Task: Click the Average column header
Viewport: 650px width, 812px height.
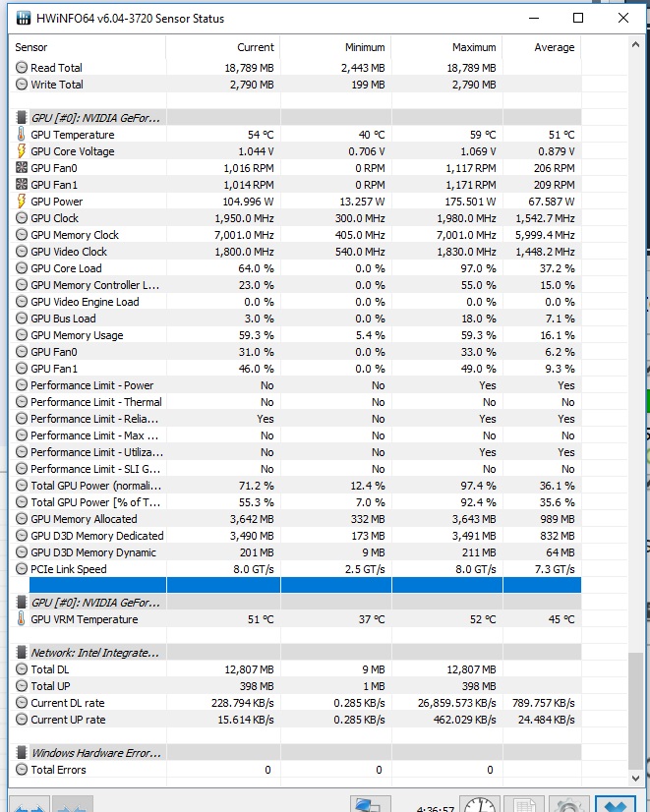Action: [542, 47]
